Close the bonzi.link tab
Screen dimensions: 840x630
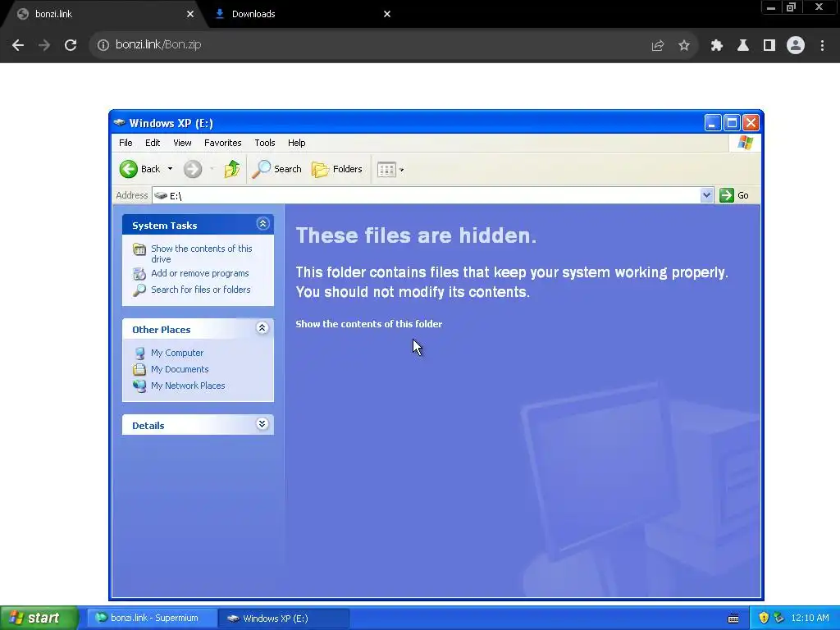190,14
